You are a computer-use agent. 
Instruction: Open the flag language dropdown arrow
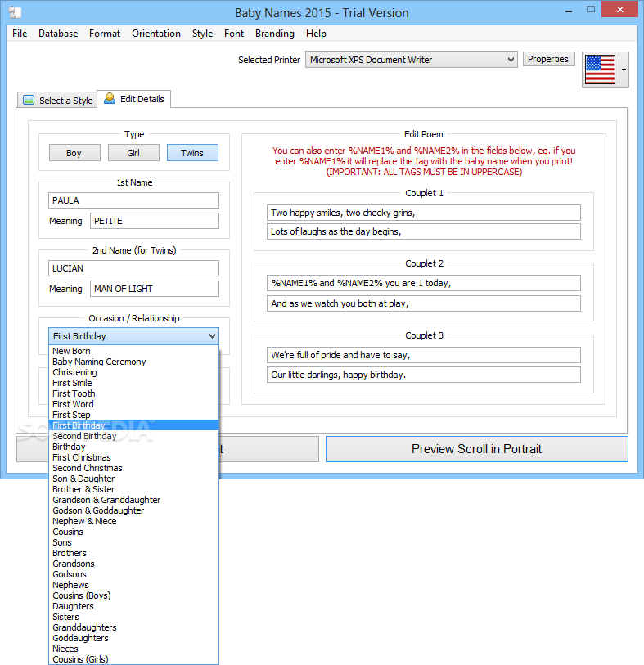click(624, 70)
